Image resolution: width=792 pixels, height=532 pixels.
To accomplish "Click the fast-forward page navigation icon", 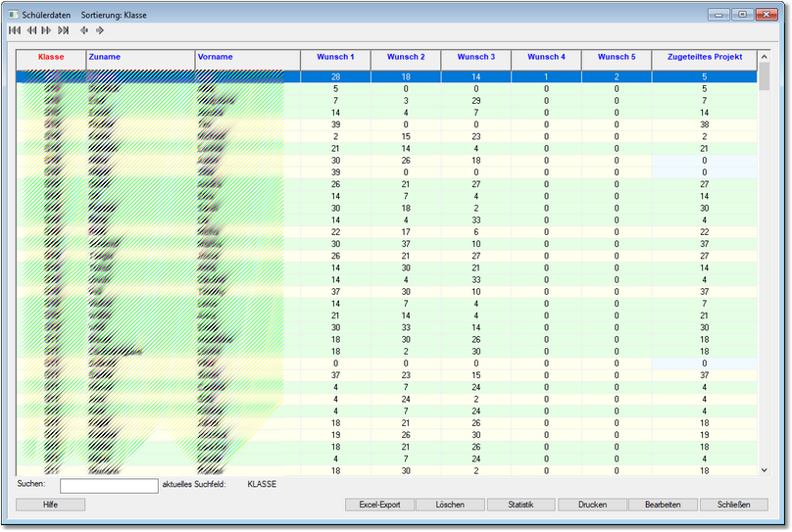I will coord(46,30).
